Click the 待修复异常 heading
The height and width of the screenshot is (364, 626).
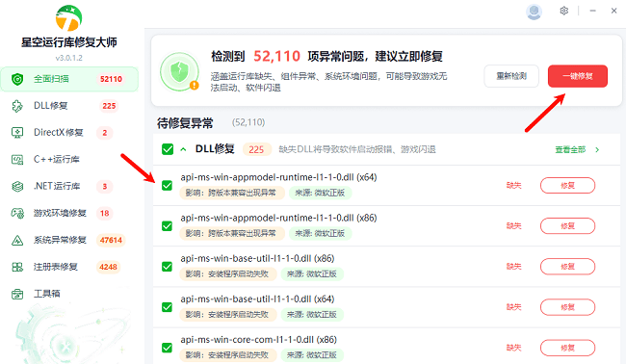coord(185,123)
